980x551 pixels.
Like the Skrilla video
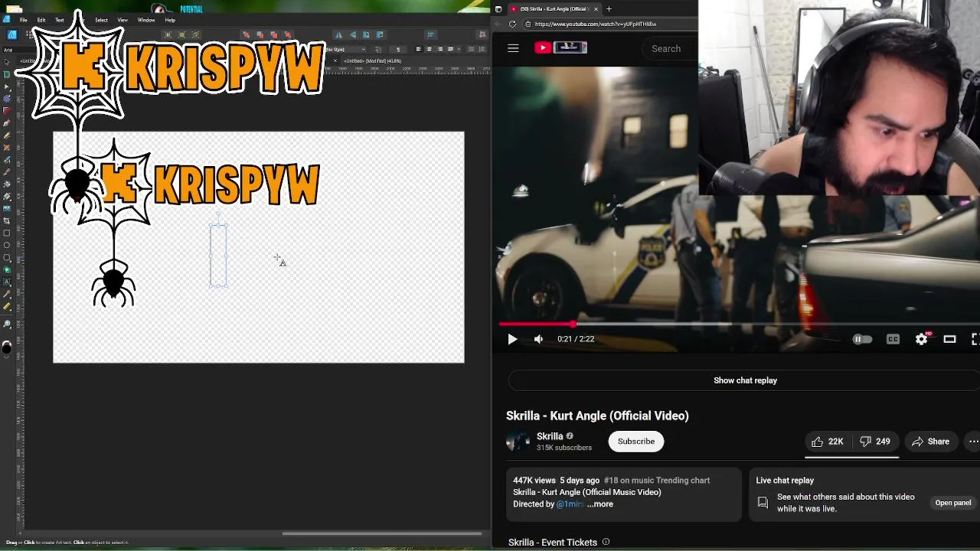pyautogui.click(x=828, y=442)
